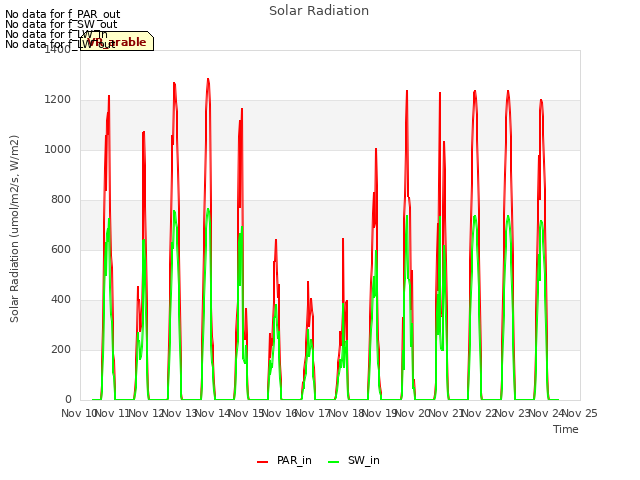Click the PAR_in legend entry
Screen dimensions: 640x480
click(284, 460)
